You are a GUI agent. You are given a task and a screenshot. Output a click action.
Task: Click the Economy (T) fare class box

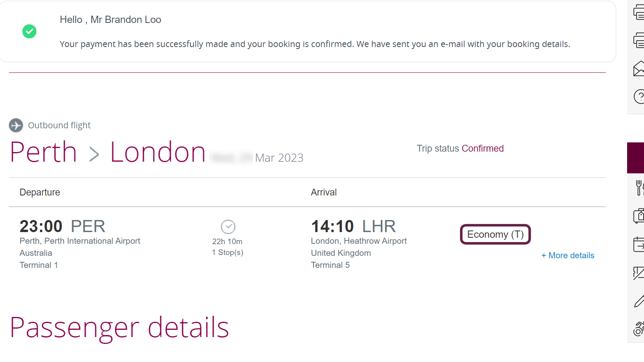click(x=495, y=234)
